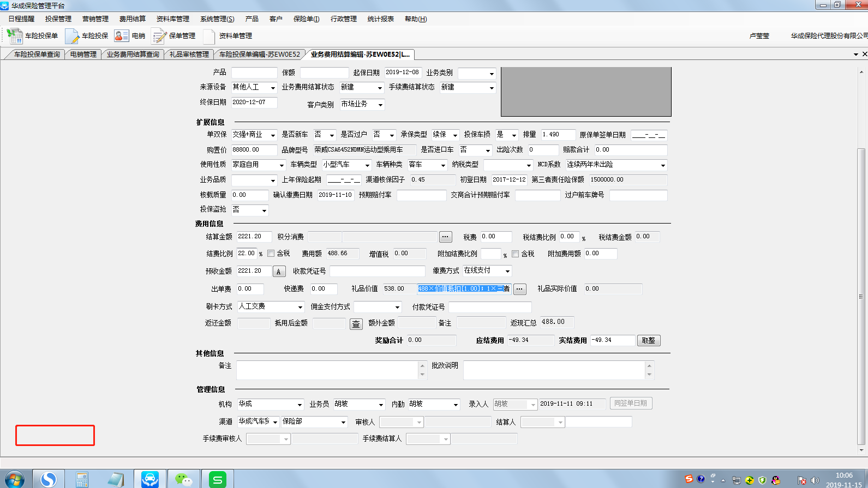The image size is (868, 488).
Task: Click the 取整 button
Action: pos(649,341)
